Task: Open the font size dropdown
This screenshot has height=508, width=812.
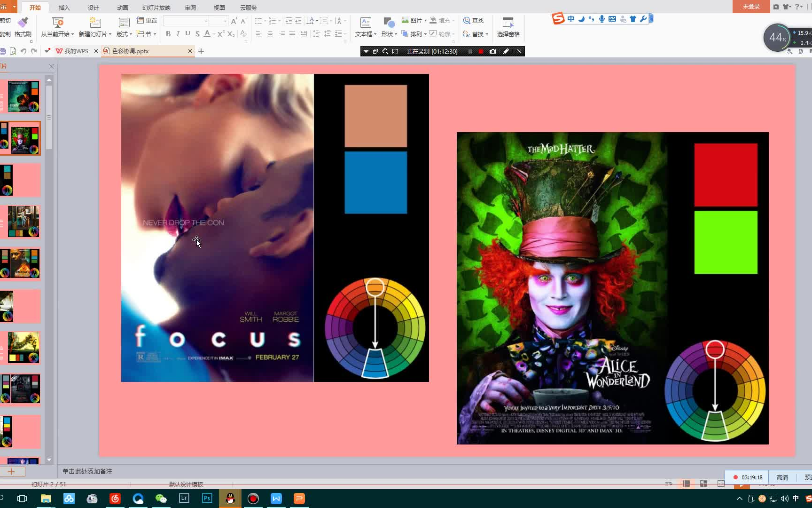Action: 225,21
